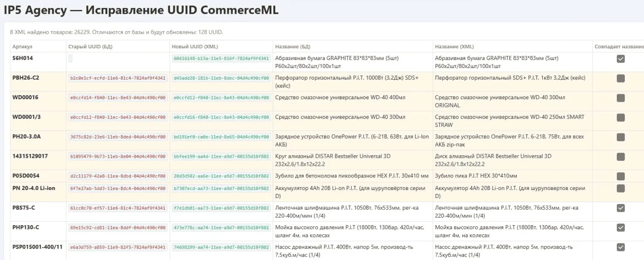Click DB name 'Круг алмазный DISTAR Bestseller'
Viewport: 644px width, 260px height.
(x=333, y=160)
